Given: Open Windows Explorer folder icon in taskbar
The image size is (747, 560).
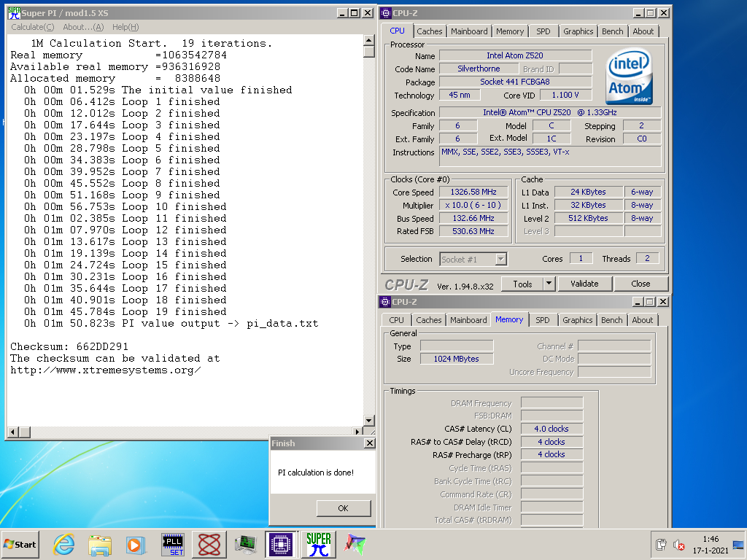Looking at the screenshot, I should point(99,545).
